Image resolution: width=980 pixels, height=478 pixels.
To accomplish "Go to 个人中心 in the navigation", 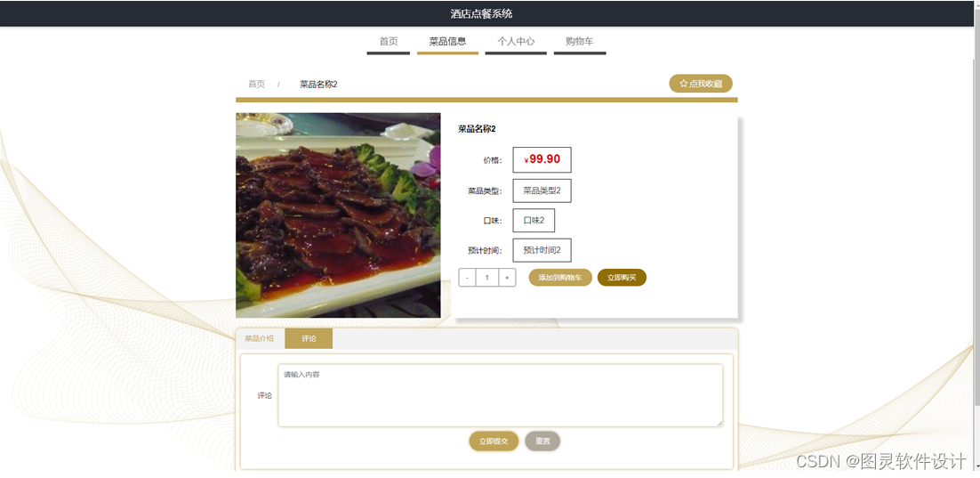I will [516, 41].
